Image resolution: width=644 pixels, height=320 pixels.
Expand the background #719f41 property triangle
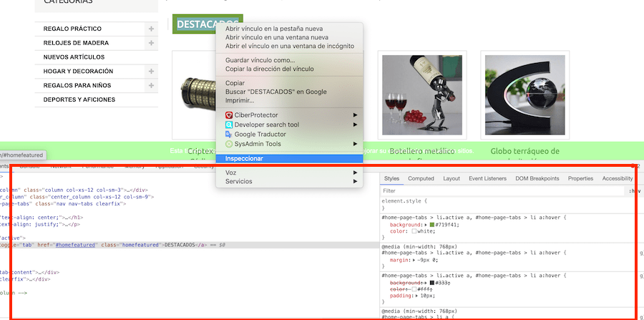(427, 225)
